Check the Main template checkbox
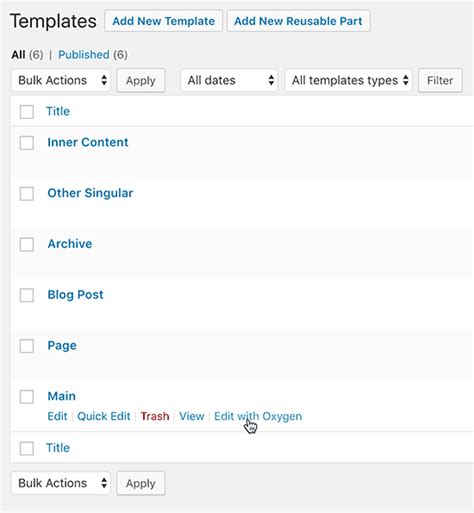This screenshot has height=513, width=474. (27, 397)
